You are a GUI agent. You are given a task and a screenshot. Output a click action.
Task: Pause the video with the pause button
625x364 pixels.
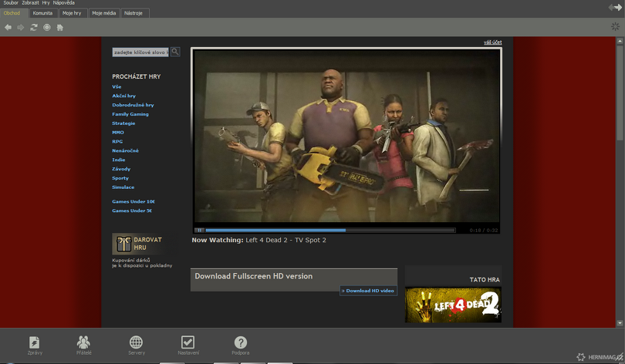click(x=199, y=230)
